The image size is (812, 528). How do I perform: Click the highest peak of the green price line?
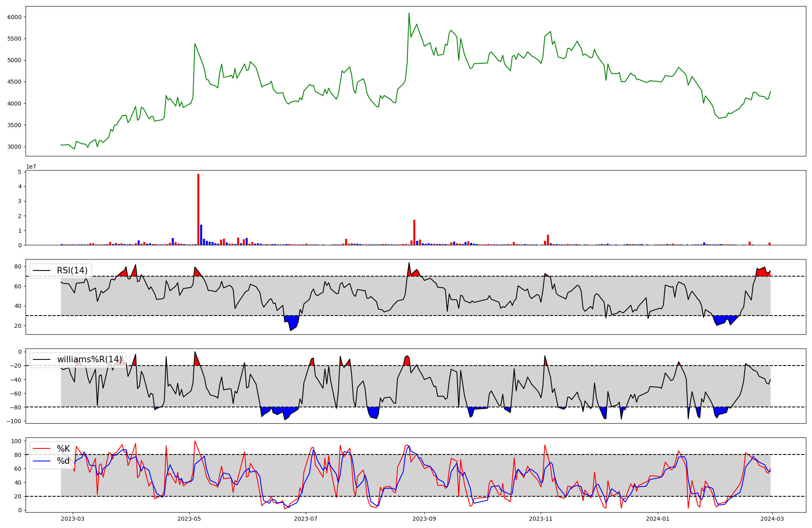pos(409,13)
